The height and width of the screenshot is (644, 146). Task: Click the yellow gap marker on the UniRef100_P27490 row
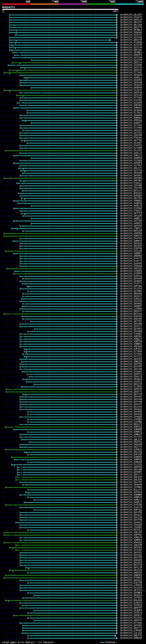tap(27, 352)
